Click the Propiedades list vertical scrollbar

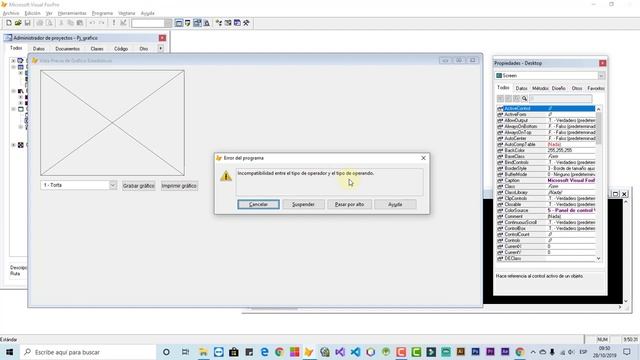[598, 184]
